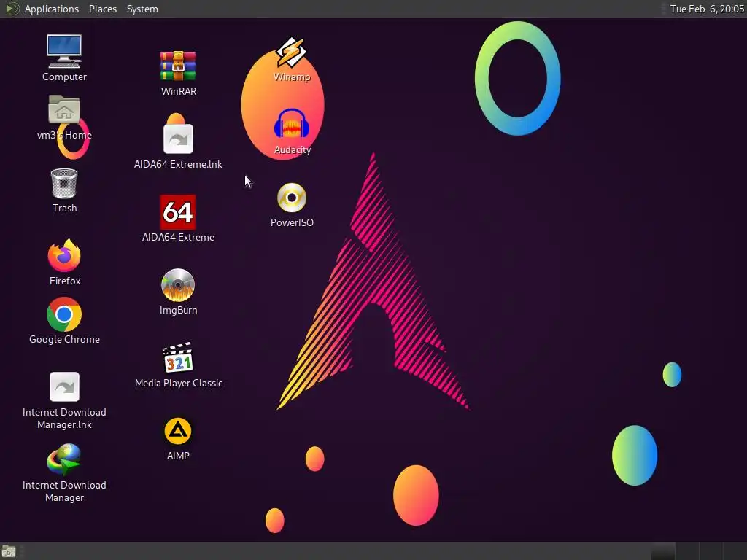Select the Audacity headphones icon
Viewport: 747px width, 560px height.
[x=292, y=124]
